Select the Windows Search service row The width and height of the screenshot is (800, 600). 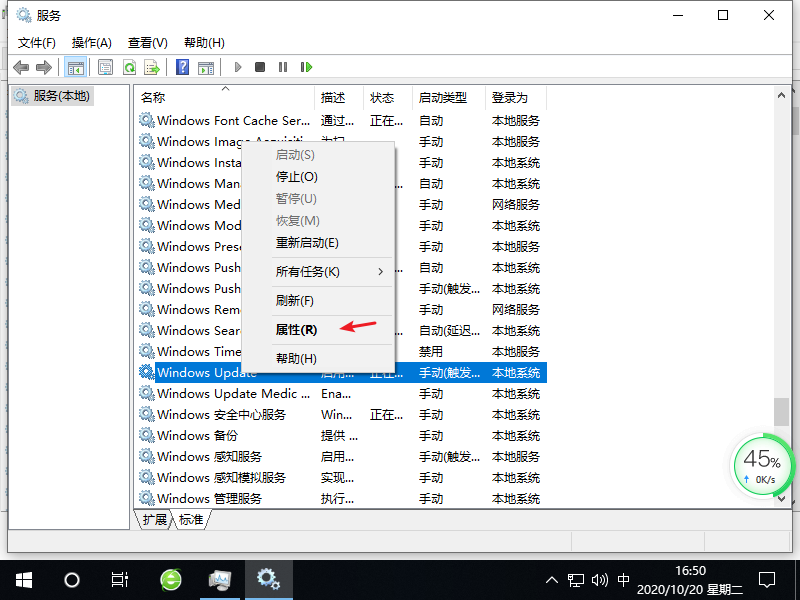[x=190, y=330]
